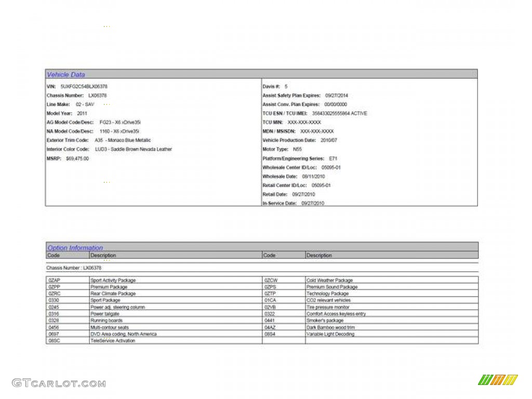The image size is (532, 399).
Task: Click the "Davis #:" label
Action: click(271, 87)
